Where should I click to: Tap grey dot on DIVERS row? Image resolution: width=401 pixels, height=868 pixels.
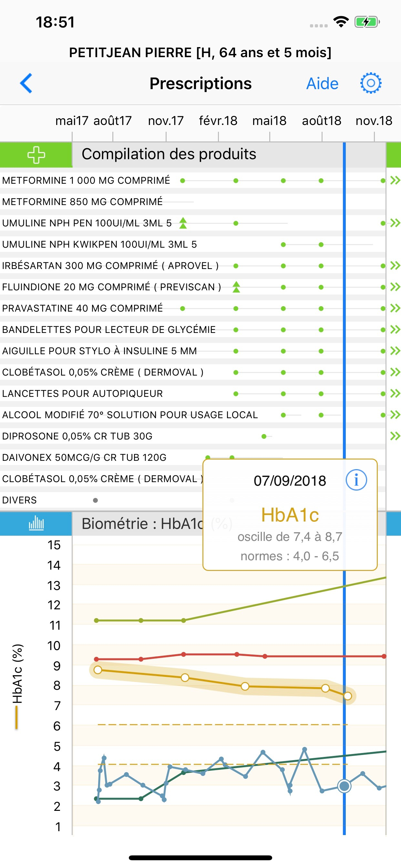[95, 501]
